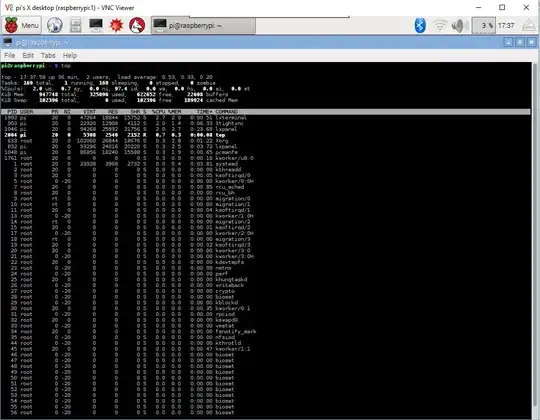Click the VNC Viewer logo in title bar

click(9, 7)
